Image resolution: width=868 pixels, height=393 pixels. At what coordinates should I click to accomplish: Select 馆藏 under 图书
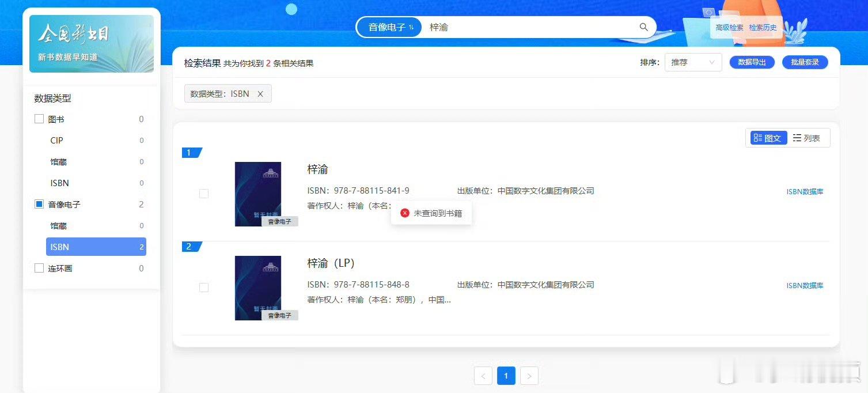[x=58, y=161]
